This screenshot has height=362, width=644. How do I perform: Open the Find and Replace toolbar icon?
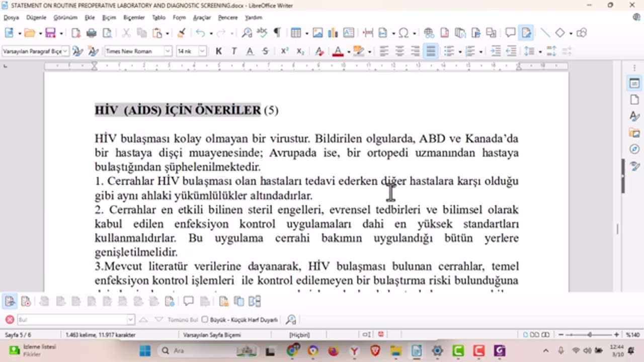pyautogui.click(x=247, y=33)
